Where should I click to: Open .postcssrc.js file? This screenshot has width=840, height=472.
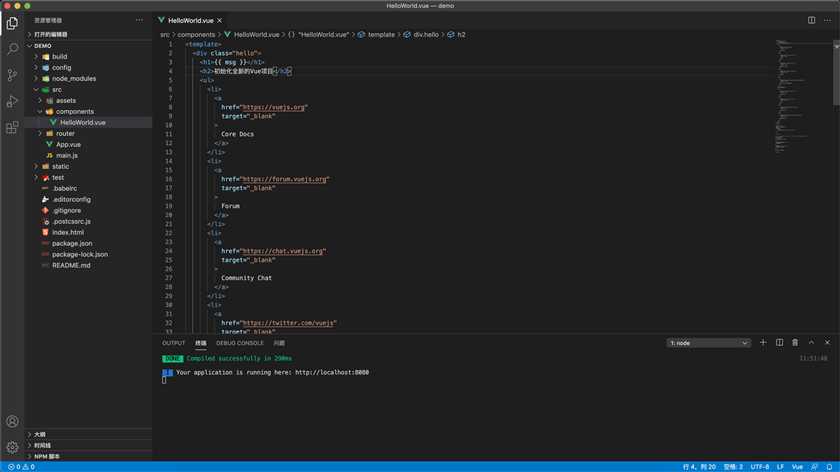pos(71,221)
